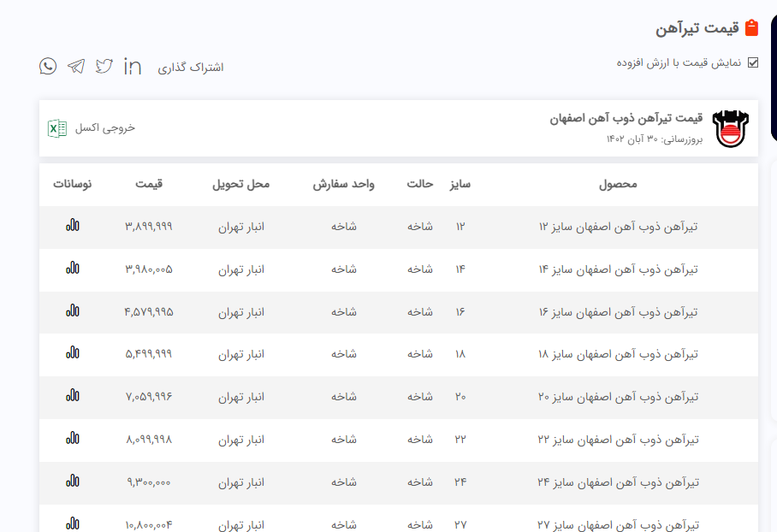Open تیرآهن ذوب آهن اصفهان سایز ۲۰ product
The width and height of the screenshot is (777, 532).
point(617,397)
